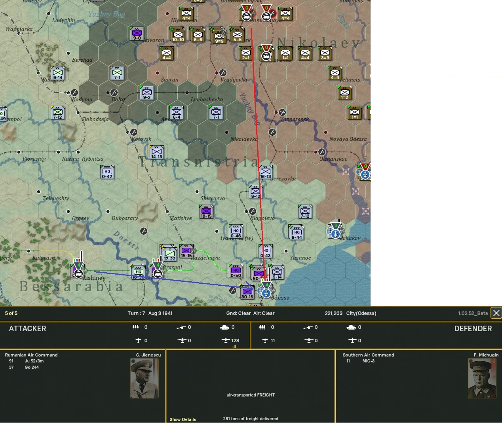Screen dimensions: 504x423
Task: Close the combat report panel
Action: pyautogui.click(x=496, y=313)
